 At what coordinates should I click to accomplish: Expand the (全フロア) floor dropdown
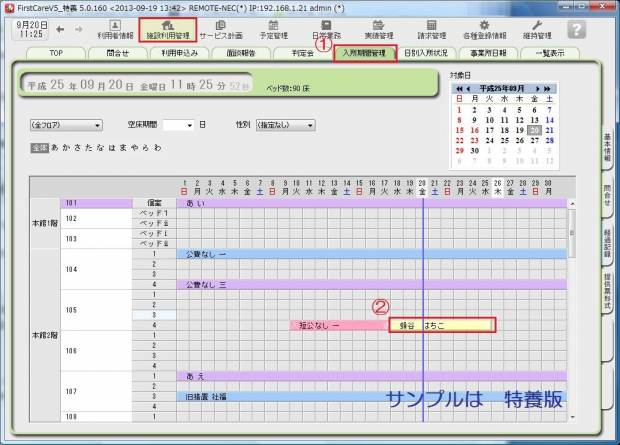[67, 126]
